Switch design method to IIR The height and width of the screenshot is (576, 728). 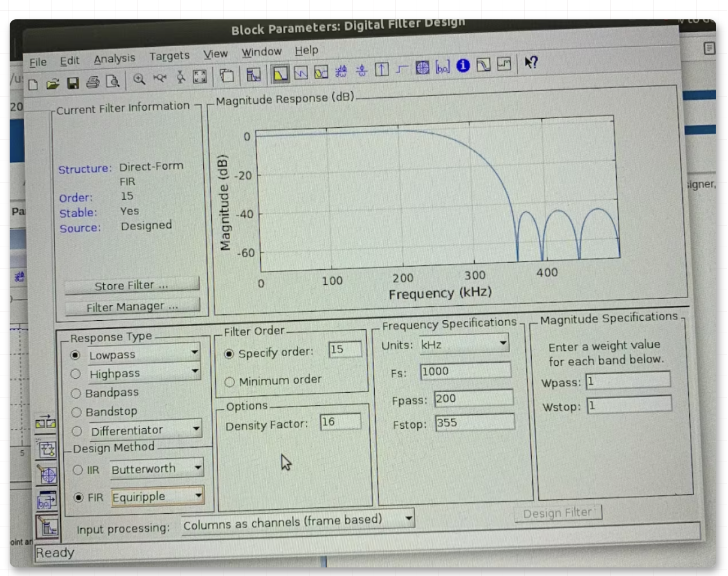tap(78, 470)
